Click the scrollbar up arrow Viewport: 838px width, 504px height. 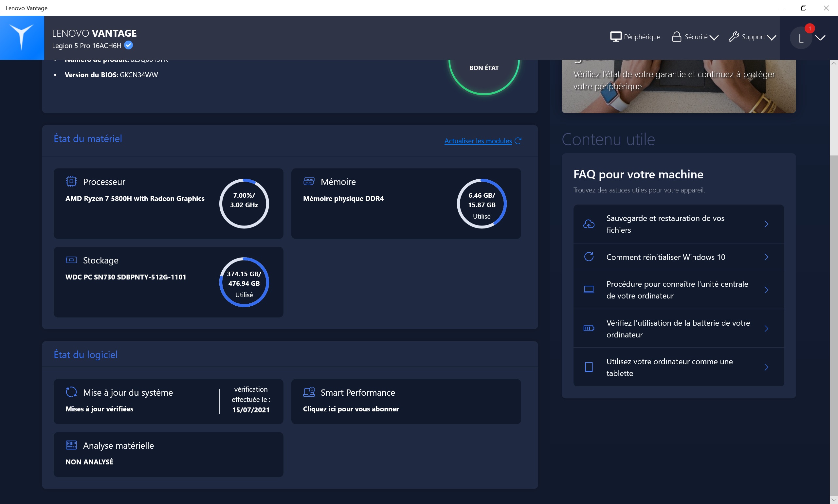(x=834, y=63)
